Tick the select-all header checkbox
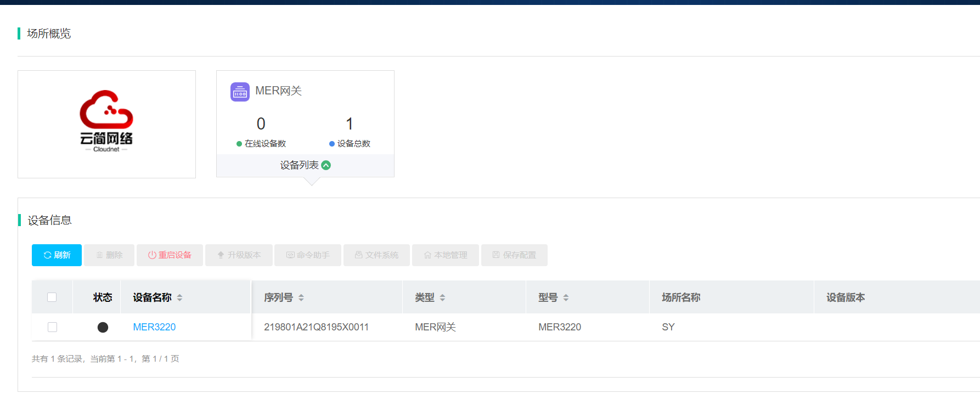 [52, 297]
